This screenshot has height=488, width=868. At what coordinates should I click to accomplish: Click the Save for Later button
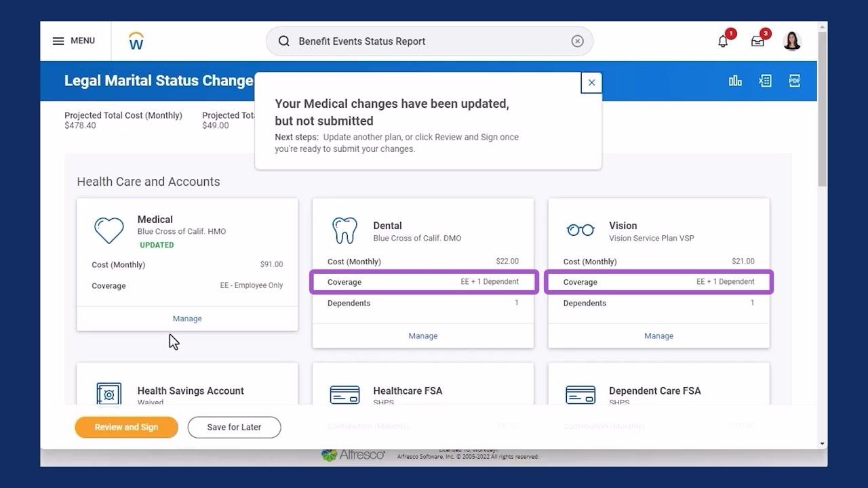(x=234, y=427)
